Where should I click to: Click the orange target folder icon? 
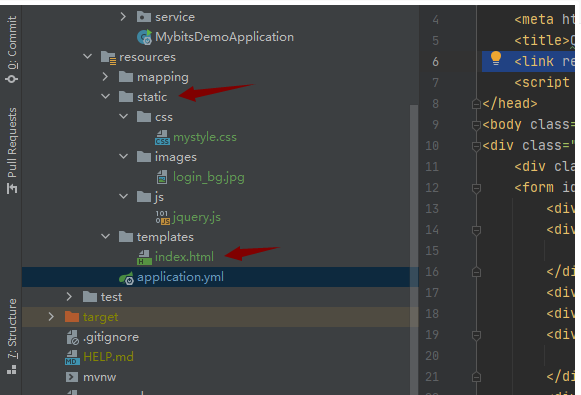(x=72, y=317)
